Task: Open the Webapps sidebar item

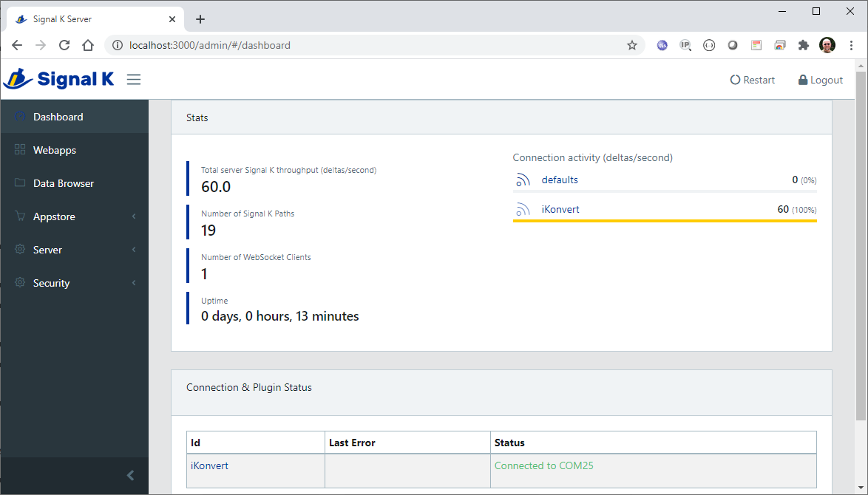Action: pos(55,150)
